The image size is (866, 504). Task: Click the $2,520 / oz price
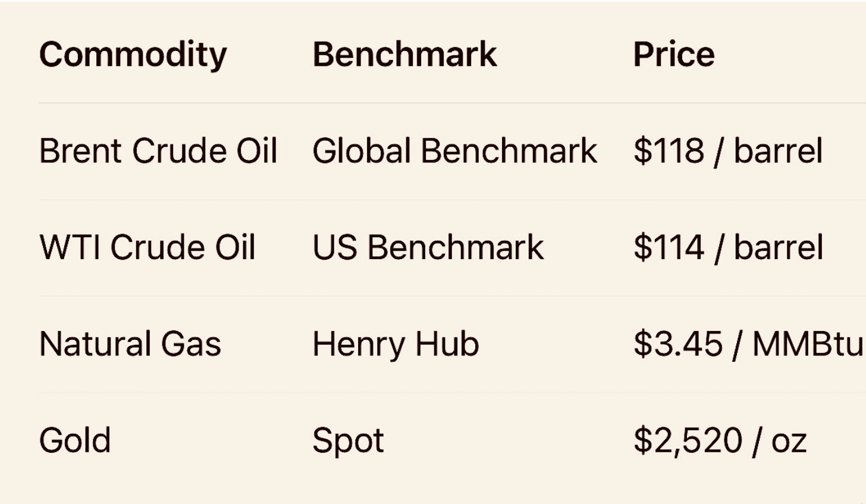(x=720, y=440)
